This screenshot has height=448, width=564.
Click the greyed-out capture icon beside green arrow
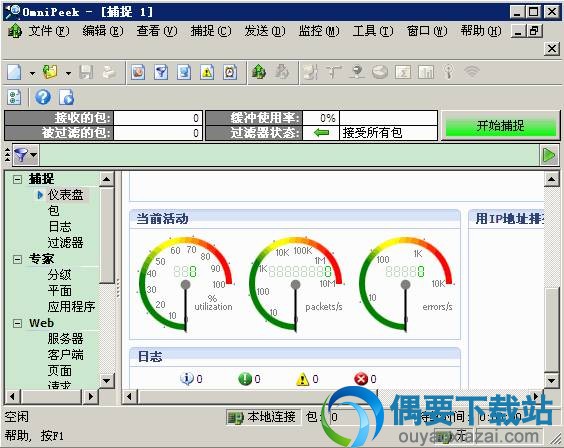coord(282,72)
